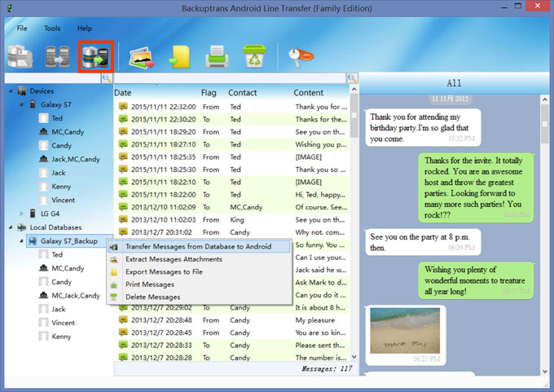Screen dimensions: 554x392
Task: Click the application icon in title bar
Action: pos(10,8)
